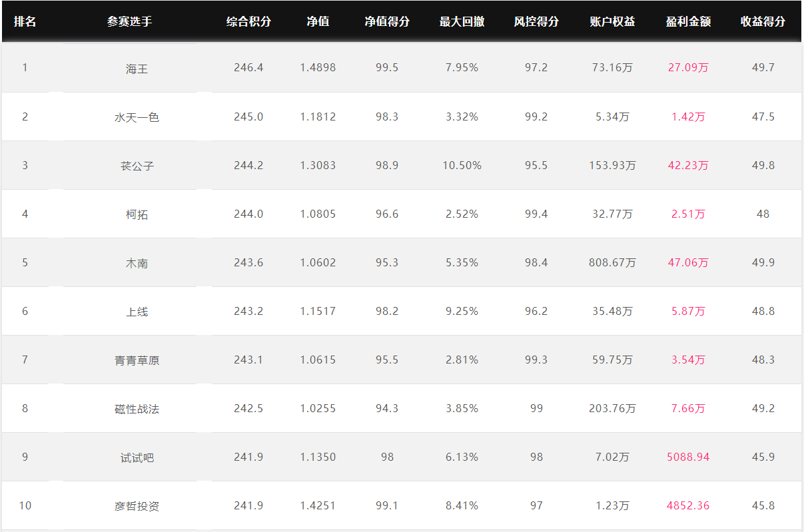Click profit amount 27.09万
Screen dimensions: 804x532
(688, 68)
